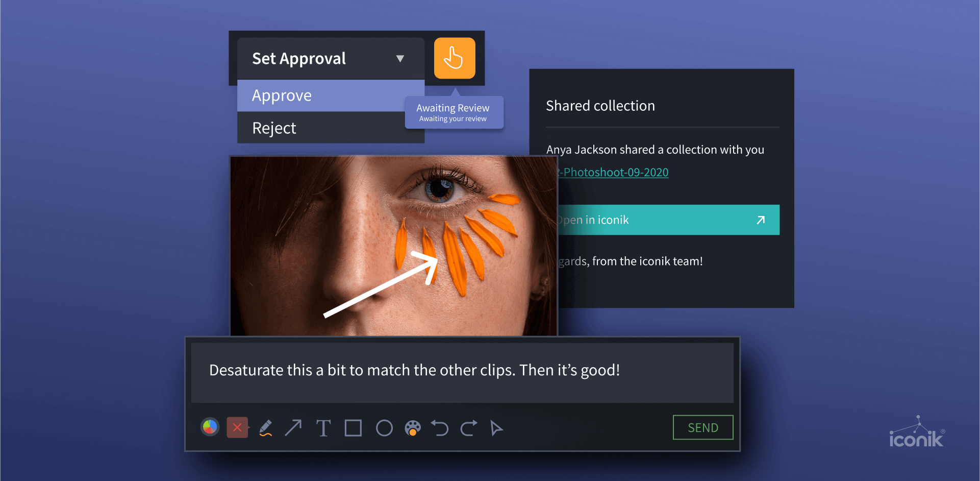This screenshot has width=980, height=481.
Task: Open the color palette tool
Action: click(413, 428)
